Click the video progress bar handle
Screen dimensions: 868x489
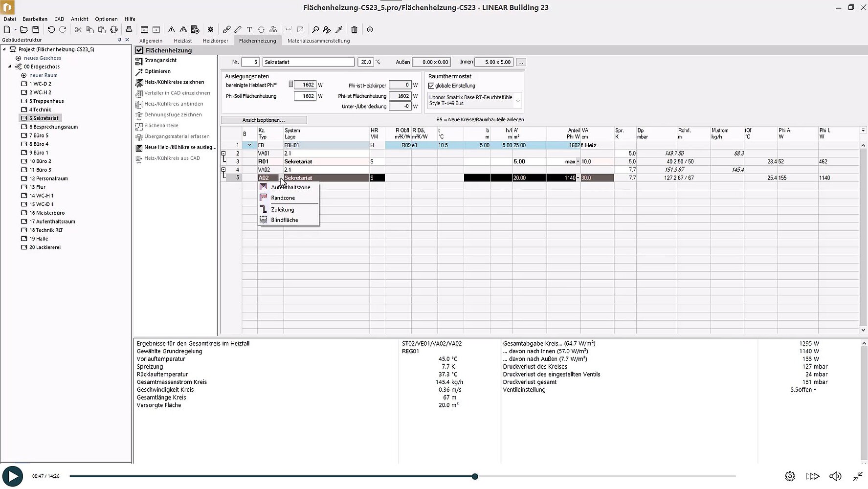(x=474, y=476)
